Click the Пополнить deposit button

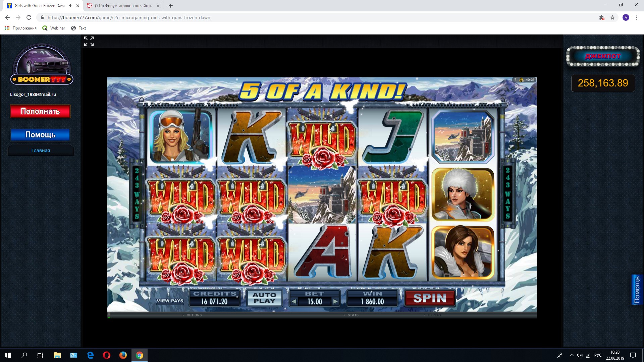pos(40,111)
